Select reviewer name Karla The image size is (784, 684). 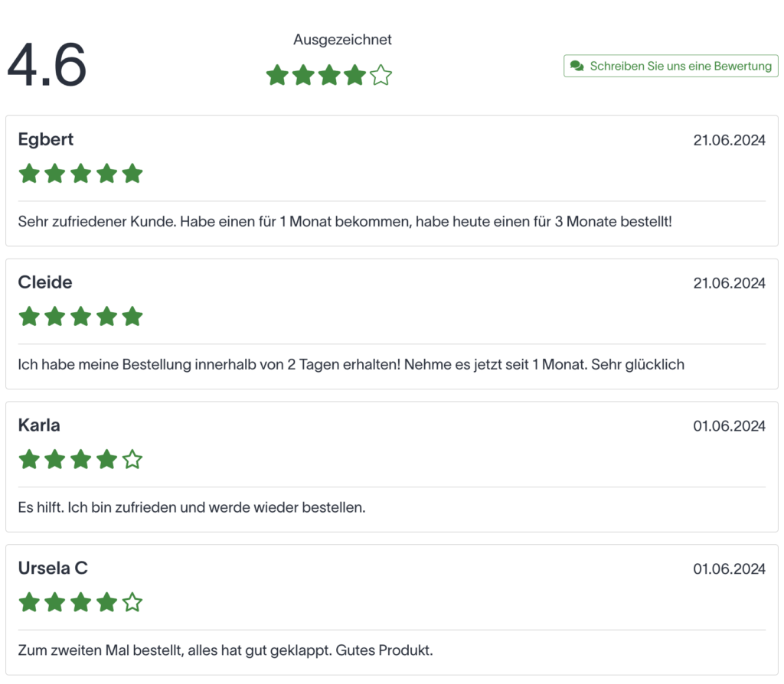[x=39, y=425]
